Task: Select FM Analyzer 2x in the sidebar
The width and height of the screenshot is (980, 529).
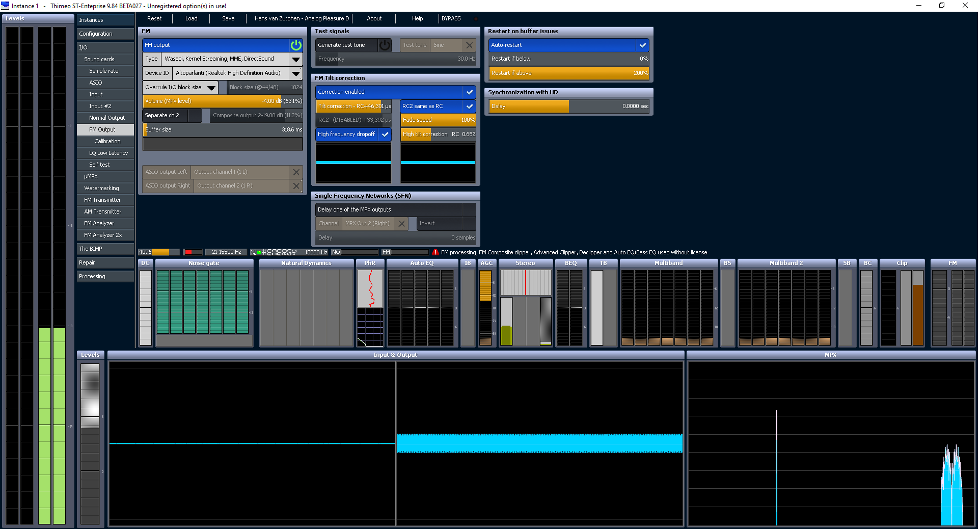Action: (105, 235)
